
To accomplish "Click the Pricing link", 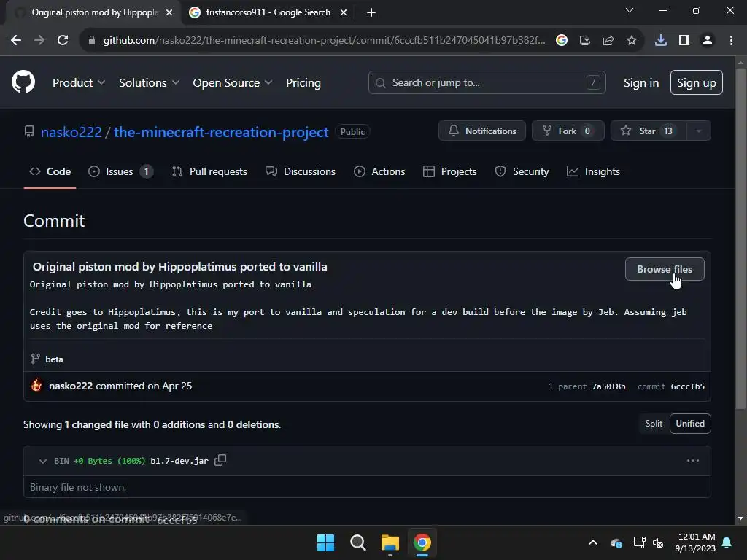I will [303, 83].
